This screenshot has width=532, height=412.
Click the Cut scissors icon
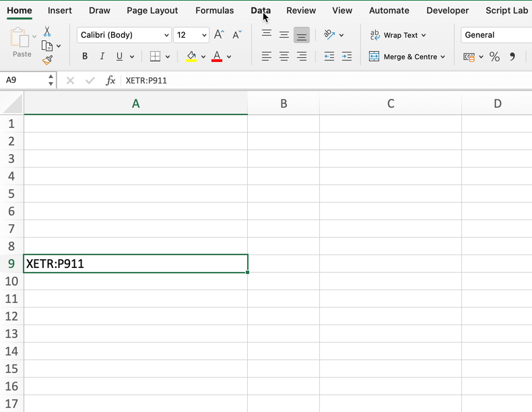point(47,32)
